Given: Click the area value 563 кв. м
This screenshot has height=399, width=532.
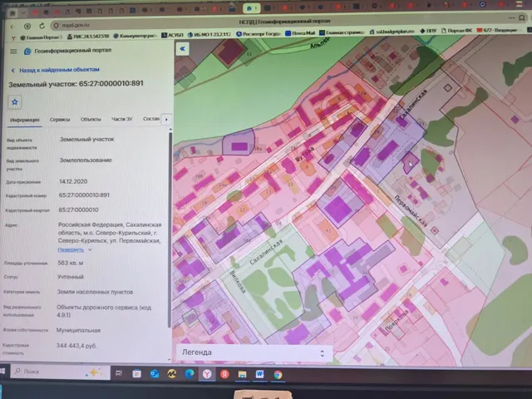Looking at the screenshot, I should 70,263.
